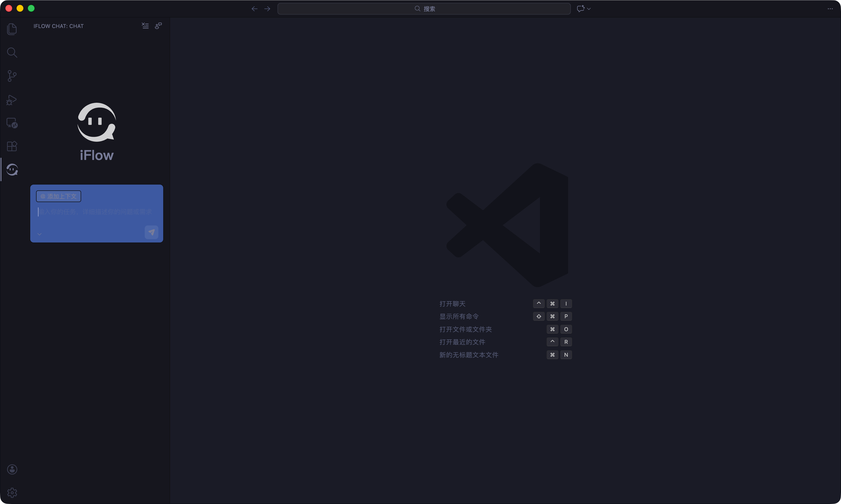Image resolution: width=841 pixels, height=504 pixels.
Task: Open the Manage settings gear
Action: tap(12, 493)
